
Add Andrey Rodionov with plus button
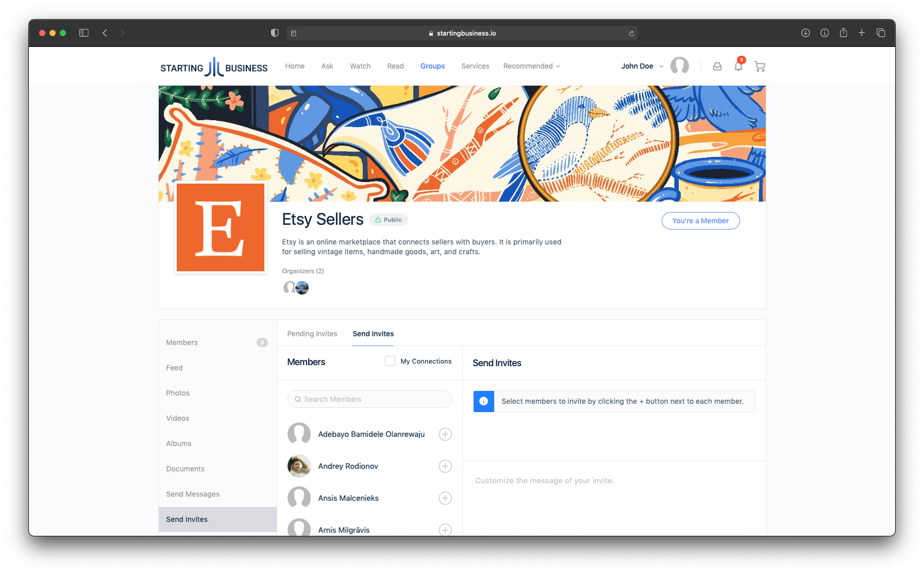pos(445,466)
